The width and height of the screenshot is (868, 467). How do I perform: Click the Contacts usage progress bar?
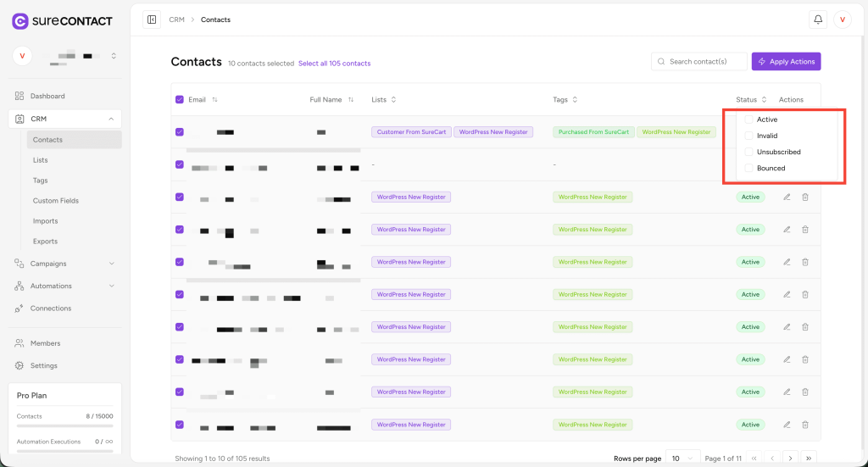[x=64, y=425]
